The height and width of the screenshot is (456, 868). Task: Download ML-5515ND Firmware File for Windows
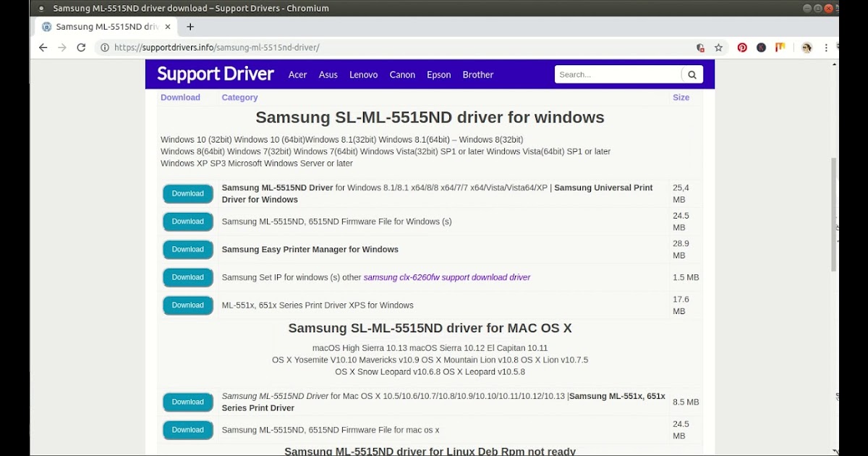(188, 221)
